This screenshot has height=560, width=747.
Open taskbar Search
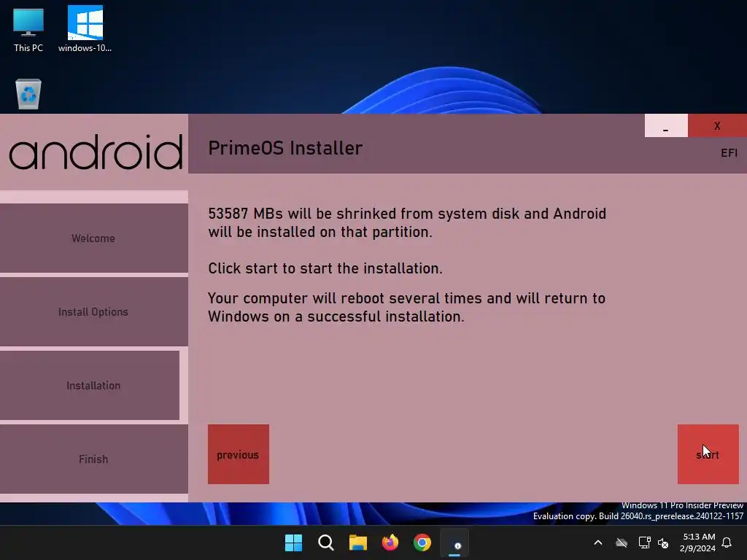[x=326, y=542]
